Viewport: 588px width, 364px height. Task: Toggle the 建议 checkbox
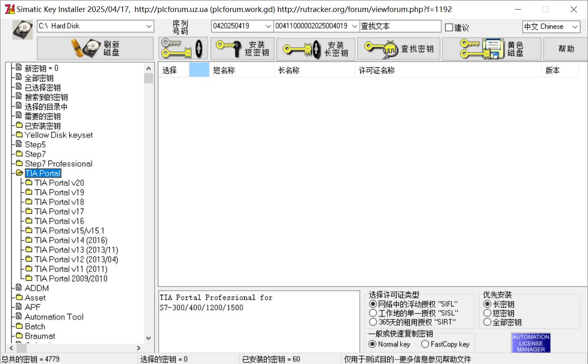point(449,28)
